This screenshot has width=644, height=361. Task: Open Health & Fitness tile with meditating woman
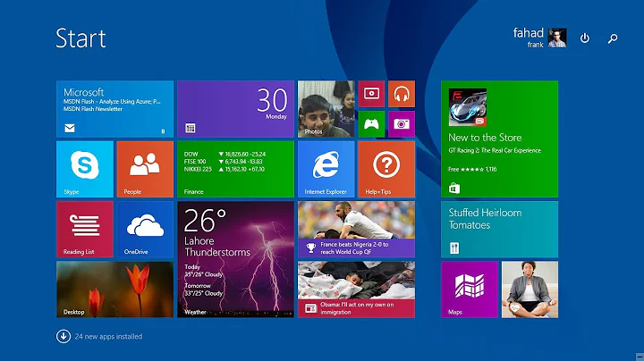coord(530,290)
